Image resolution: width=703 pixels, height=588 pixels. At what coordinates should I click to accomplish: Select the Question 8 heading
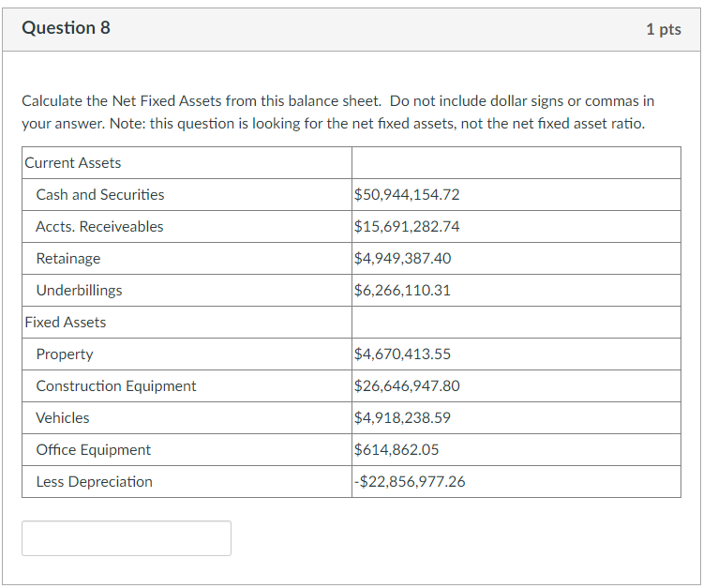pos(66,28)
